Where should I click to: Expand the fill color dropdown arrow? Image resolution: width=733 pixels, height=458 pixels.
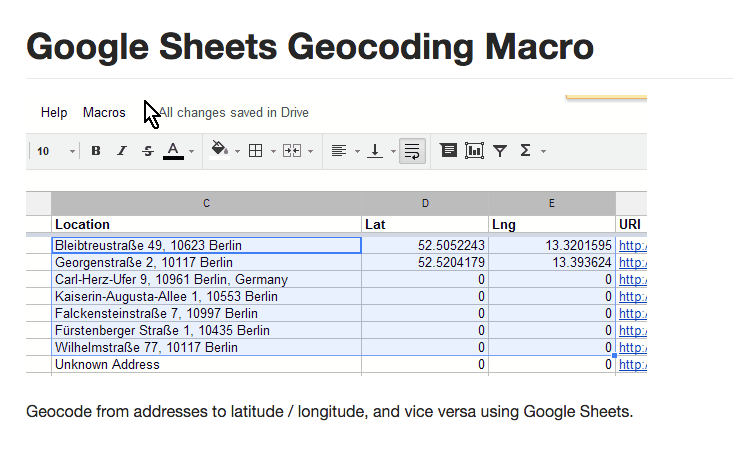(237, 151)
